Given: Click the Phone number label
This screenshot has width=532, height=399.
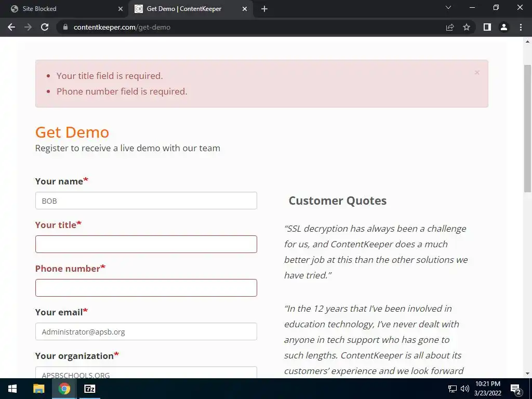Looking at the screenshot, I should (x=70, y=269).
